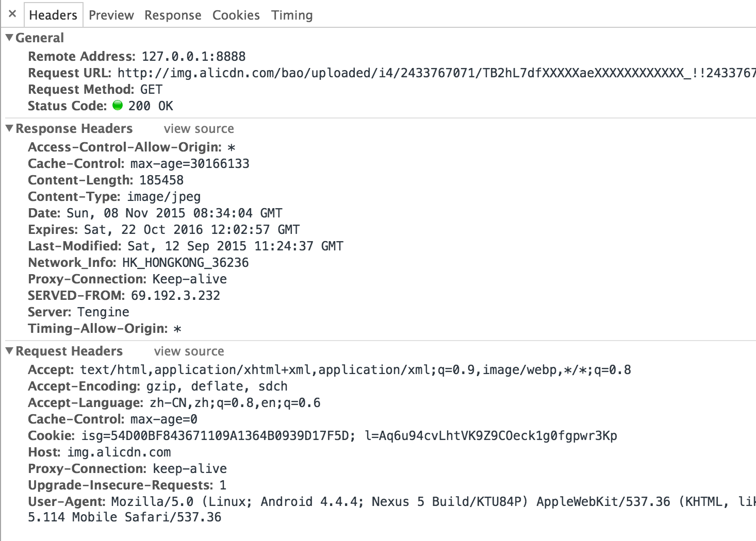Click view source beside Response Headers
Image resolution: width=756 pixels, height=541 pixels.
[x=199, y=129]
